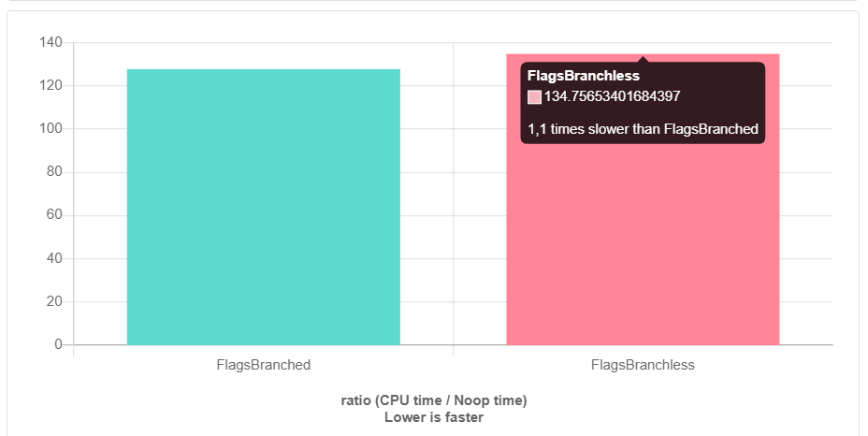
Task: Click the teal FlagsBranched bar
Action: click(263, 207)
